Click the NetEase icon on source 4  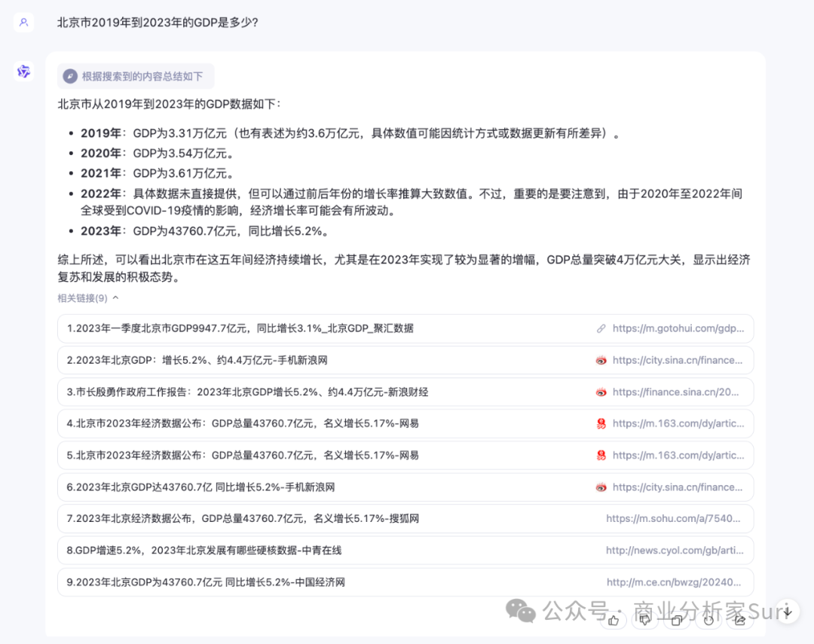click(x=601, y=423)
